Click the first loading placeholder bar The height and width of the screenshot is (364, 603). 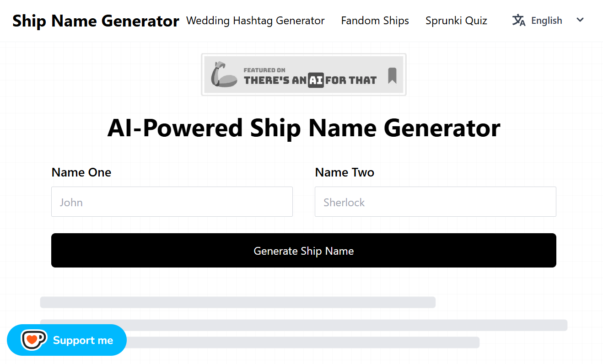point(237,302)
